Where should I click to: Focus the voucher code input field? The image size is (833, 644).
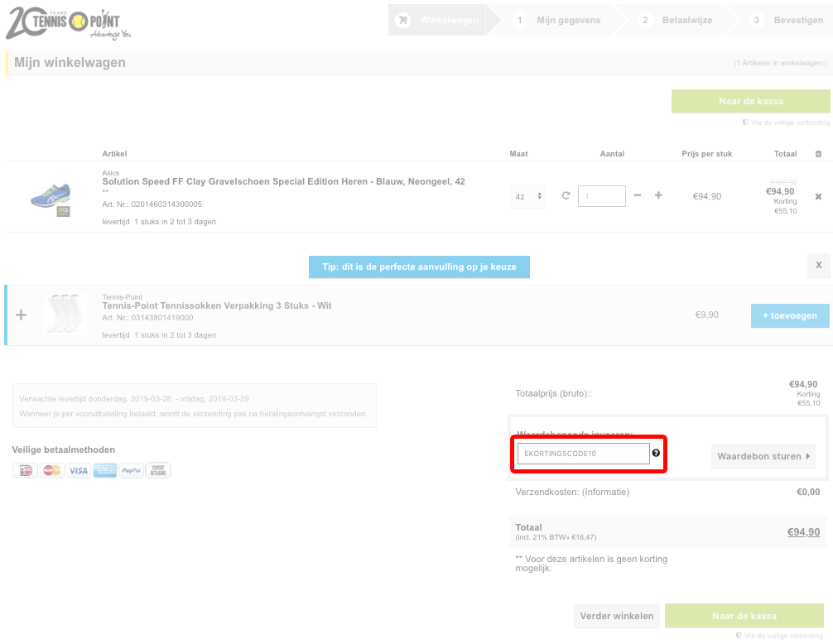(583, 454)
